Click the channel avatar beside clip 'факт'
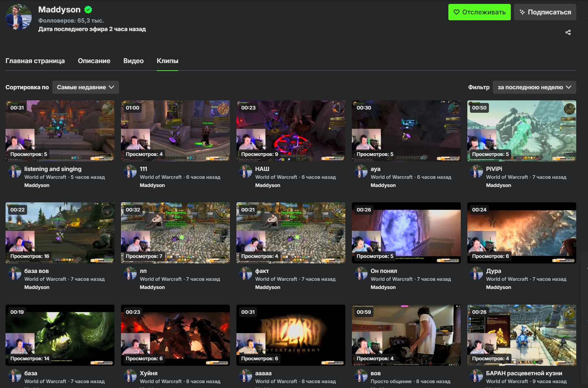Screen dimensions: 588x388 point(245,273)
